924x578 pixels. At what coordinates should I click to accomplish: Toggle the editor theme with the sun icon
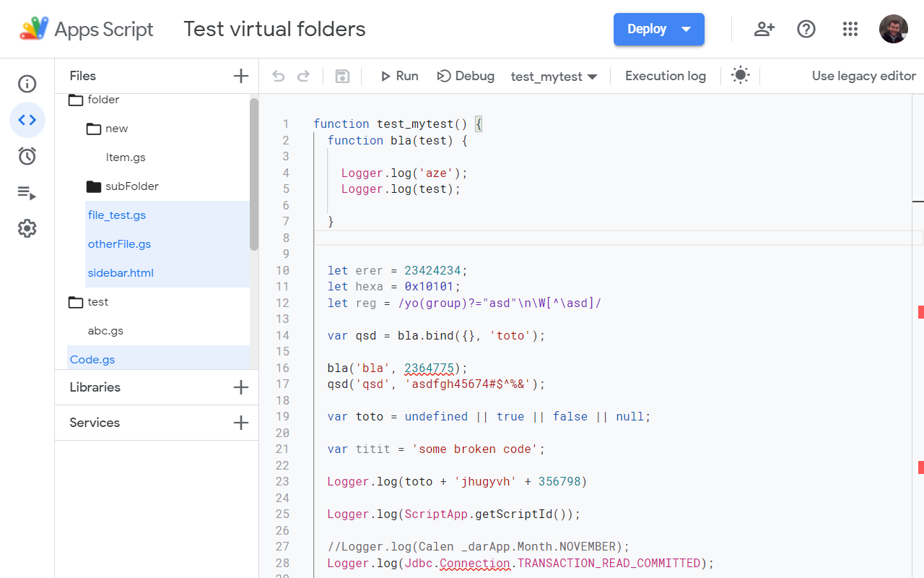(741, 75)
